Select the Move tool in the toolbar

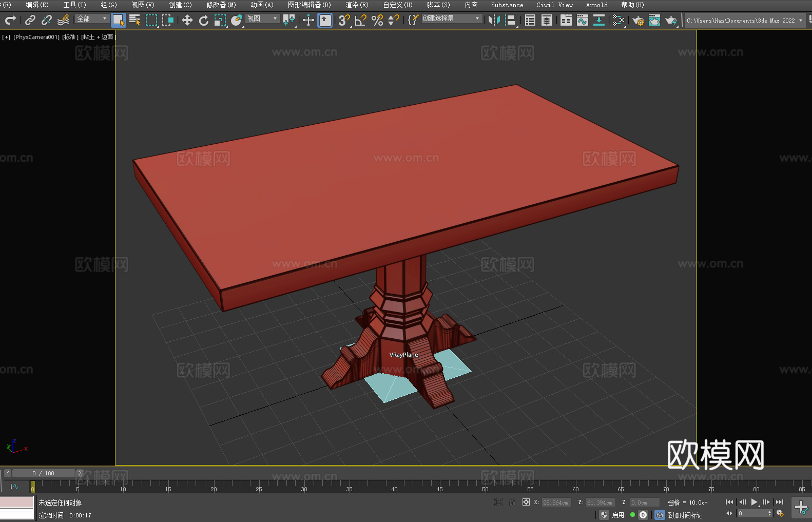pos(187,21)
